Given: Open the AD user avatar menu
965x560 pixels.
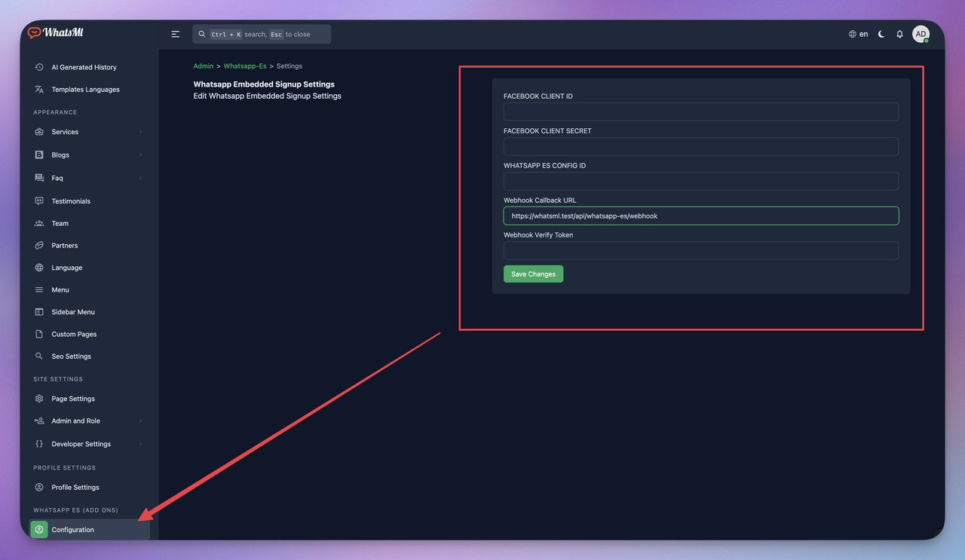Looking at the screenshot, I should 921,34.
